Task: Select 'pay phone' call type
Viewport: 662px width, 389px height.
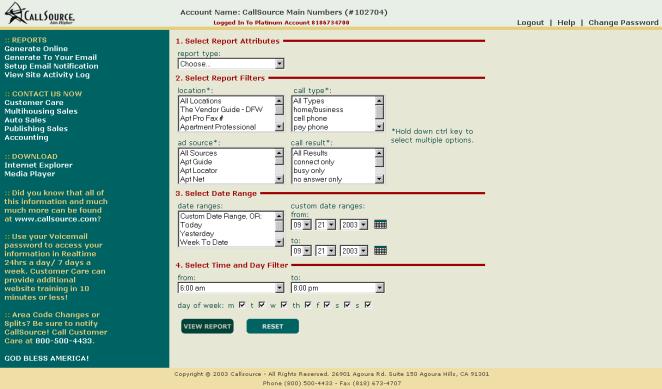Action: coord(333,127)
